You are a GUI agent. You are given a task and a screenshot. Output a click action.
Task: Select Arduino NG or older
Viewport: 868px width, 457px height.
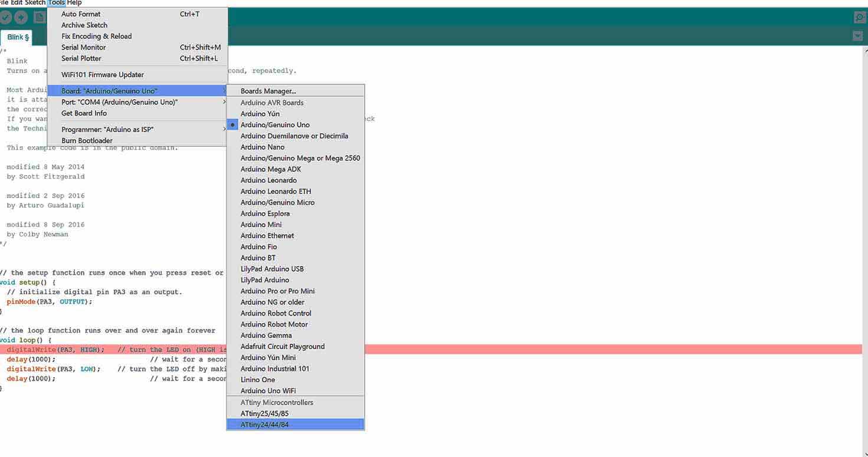pos(296,303)
